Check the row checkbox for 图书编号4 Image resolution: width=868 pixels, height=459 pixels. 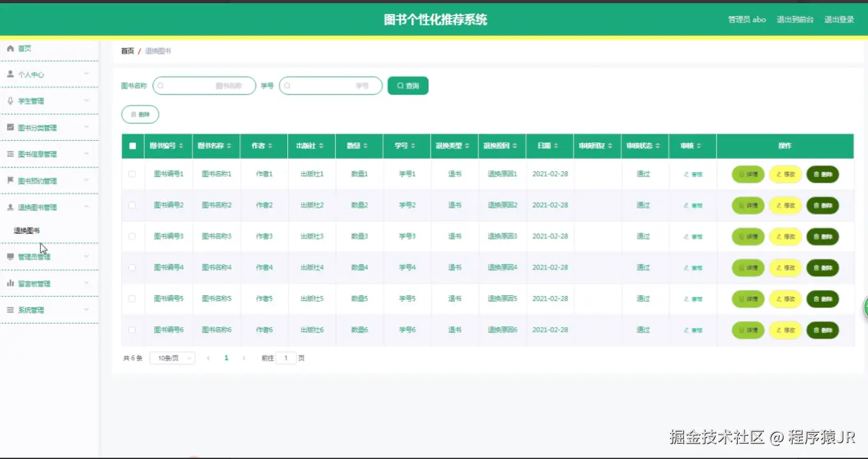click(x=132, y=267)
